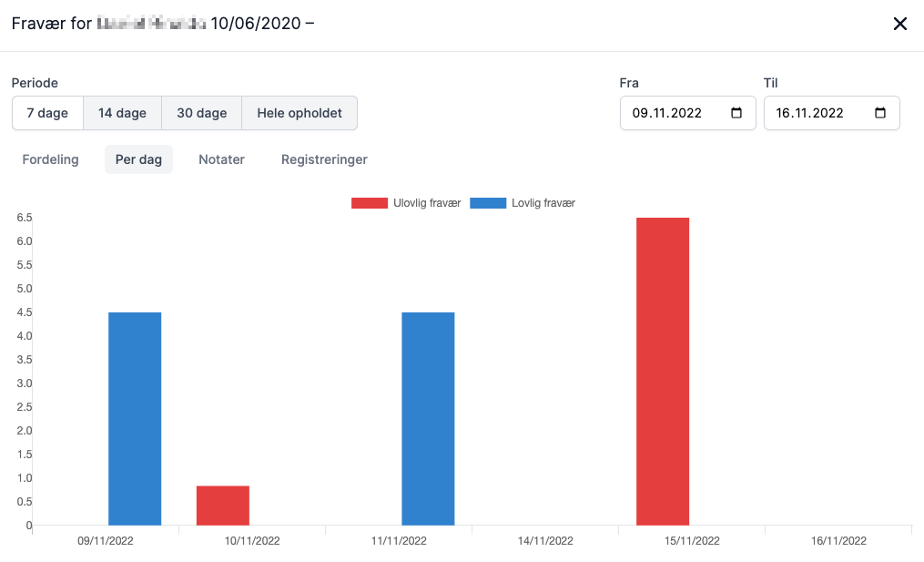Click the Til date field 16.11.2022
The height and width of the screenshot is (562, 924).
click(831, 113)
